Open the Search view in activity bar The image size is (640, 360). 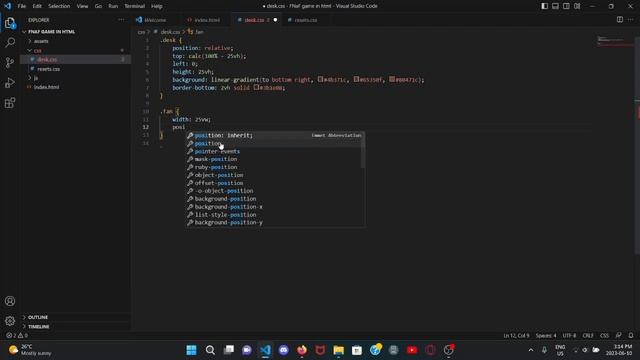[10, 42]
